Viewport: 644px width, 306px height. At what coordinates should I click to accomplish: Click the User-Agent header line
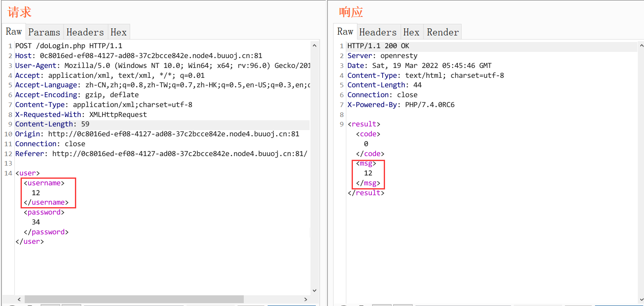point(162,65)
